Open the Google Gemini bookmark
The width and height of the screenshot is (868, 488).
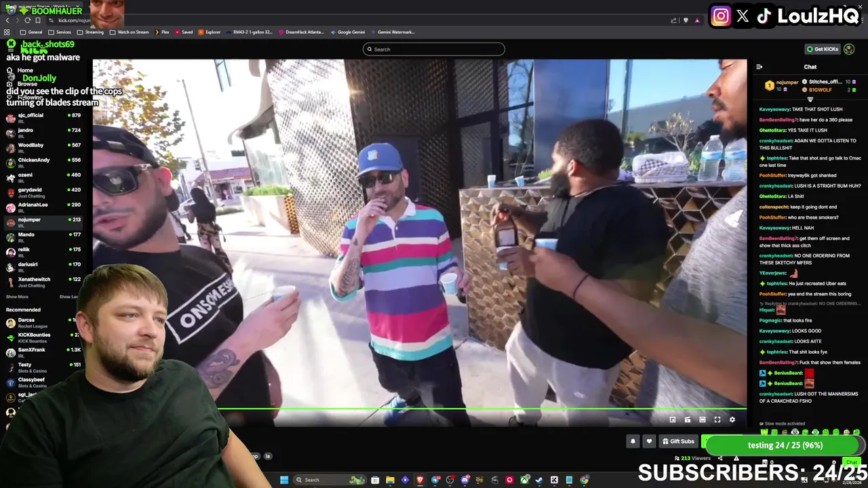(347, 32)
